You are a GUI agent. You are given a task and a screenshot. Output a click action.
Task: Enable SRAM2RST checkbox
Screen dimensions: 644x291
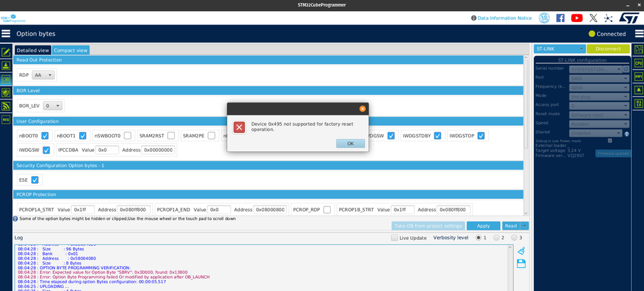tap(171, 135)
